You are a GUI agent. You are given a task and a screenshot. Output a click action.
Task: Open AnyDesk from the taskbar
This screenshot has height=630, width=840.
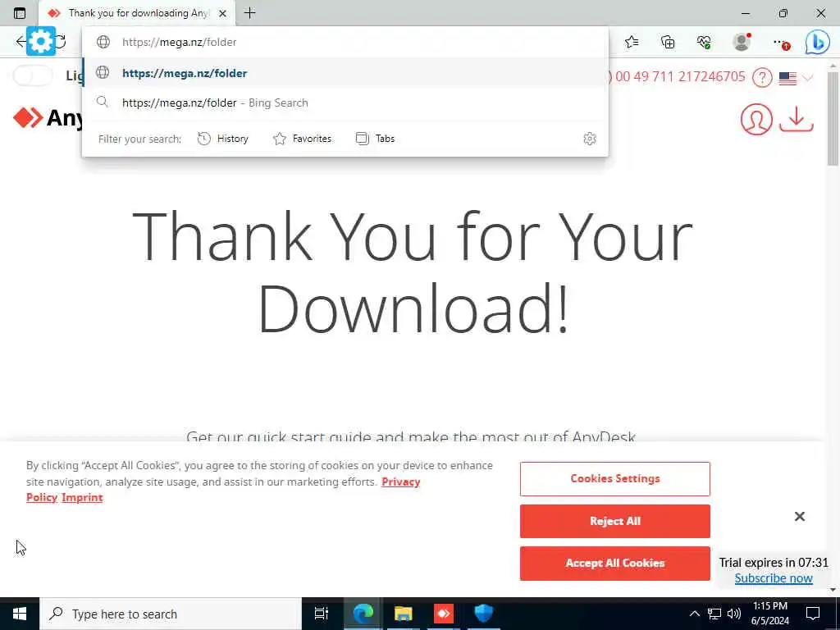444,614
